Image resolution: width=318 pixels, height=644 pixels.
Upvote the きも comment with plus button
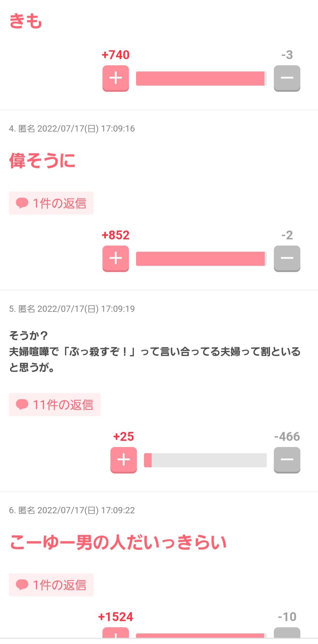115,78
